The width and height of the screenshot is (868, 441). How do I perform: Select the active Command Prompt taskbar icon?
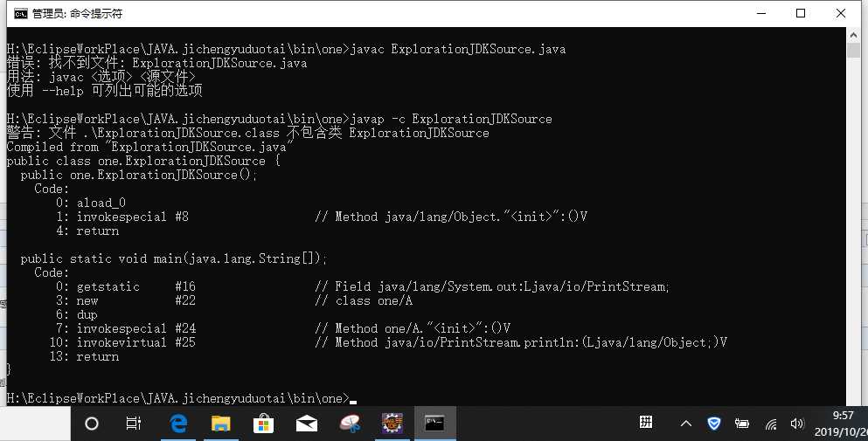pyautogui.click(x=435, y=424)
